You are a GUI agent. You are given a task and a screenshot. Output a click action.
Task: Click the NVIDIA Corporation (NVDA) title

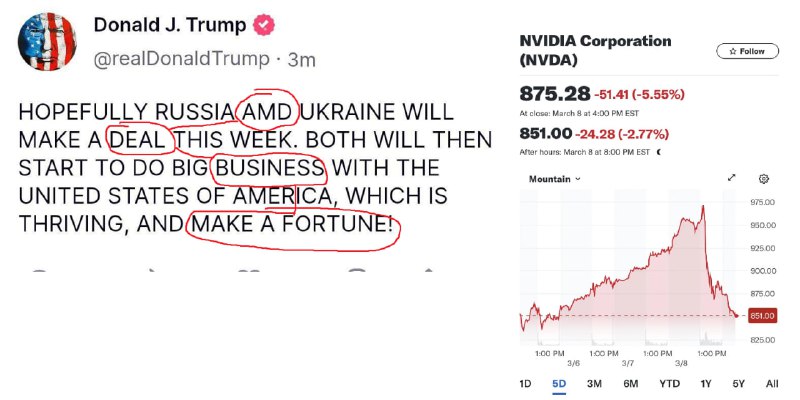click(x=595, y=51)
